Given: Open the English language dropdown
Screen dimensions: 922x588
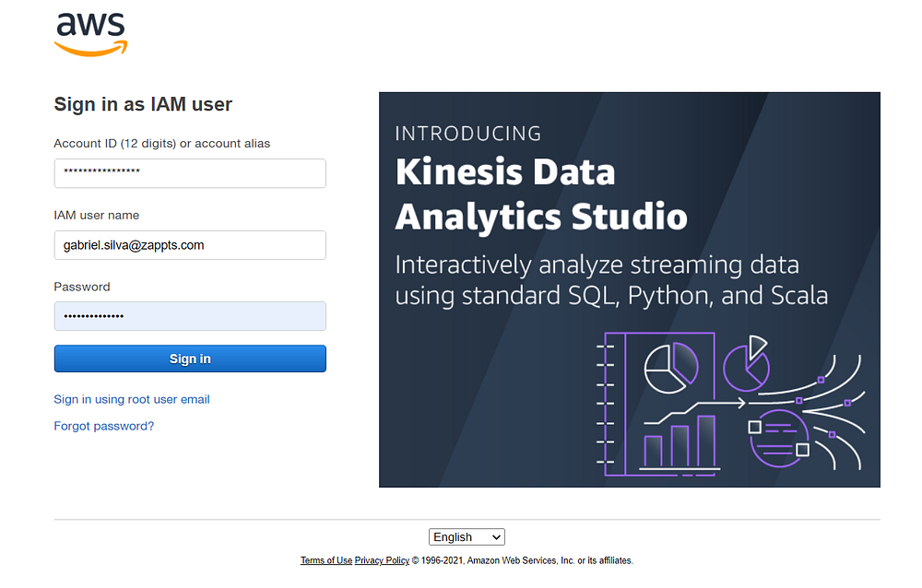Looking at the screenshot, I should point(467,536).
